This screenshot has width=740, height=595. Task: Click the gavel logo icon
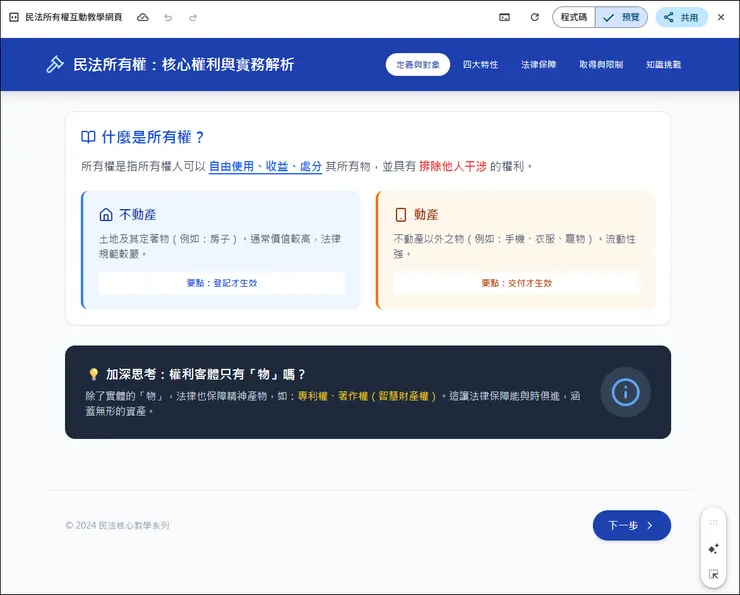(55, 64)
